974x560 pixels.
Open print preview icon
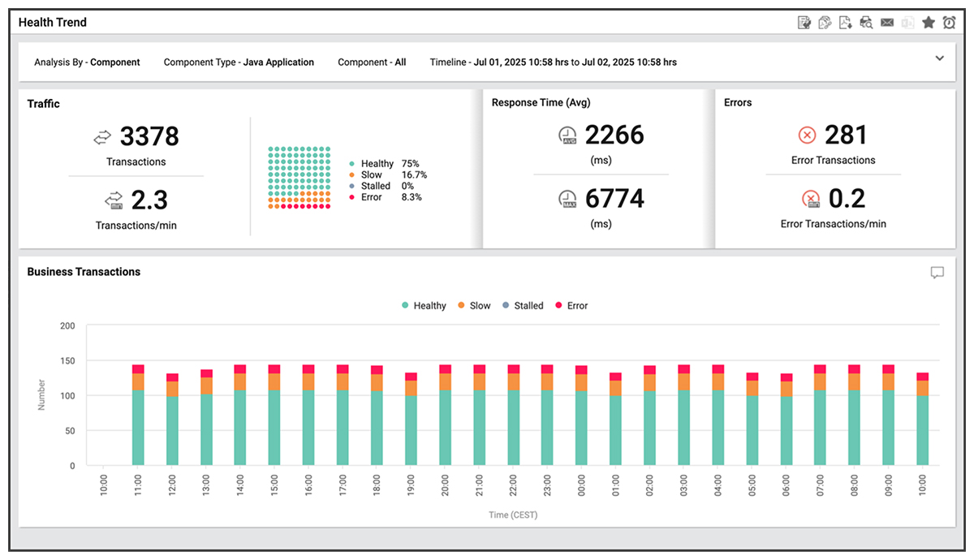[866, 23]
